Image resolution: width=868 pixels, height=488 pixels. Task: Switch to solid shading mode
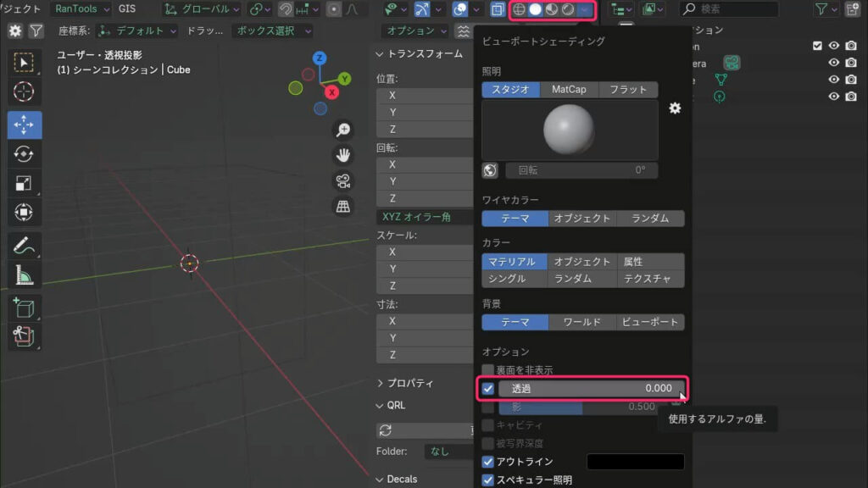(x=536, y=9)
